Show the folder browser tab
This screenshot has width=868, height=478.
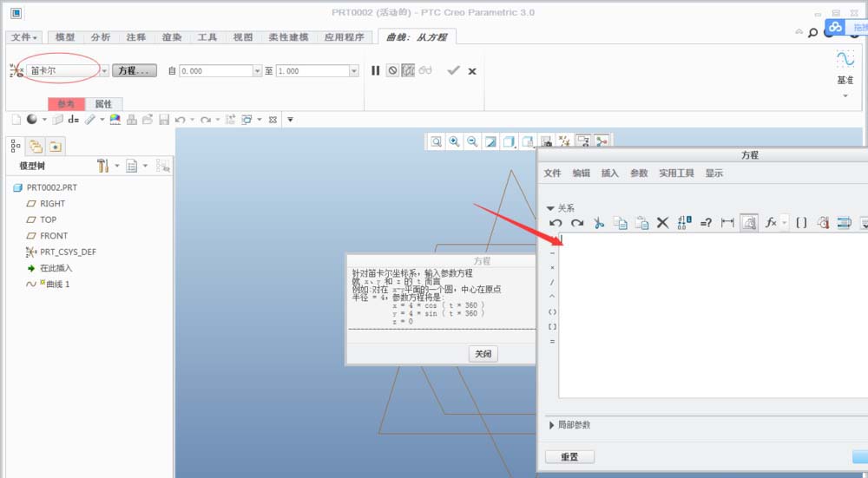tap(36, 146)
